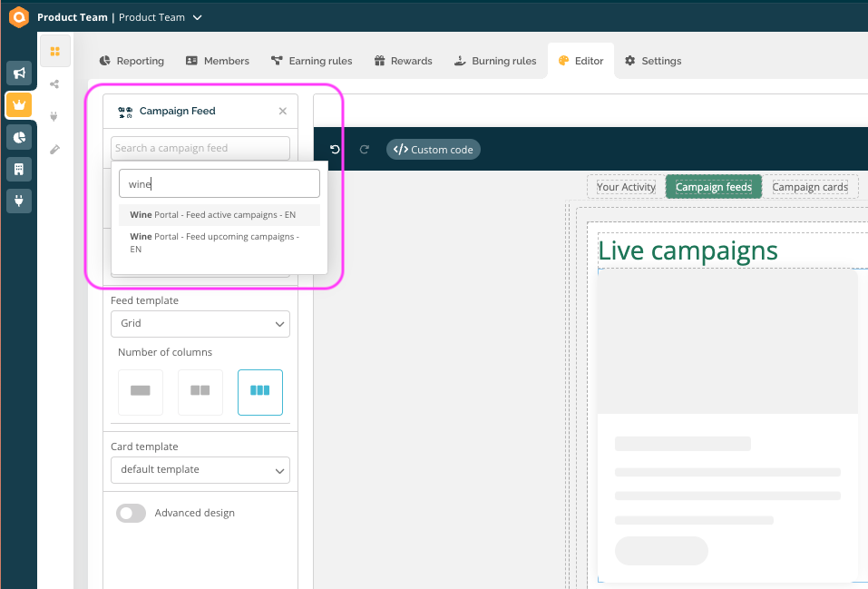Screen dimensions: 868x589
Task: Select the four-squares widgets panel icon
Action: 55,52
